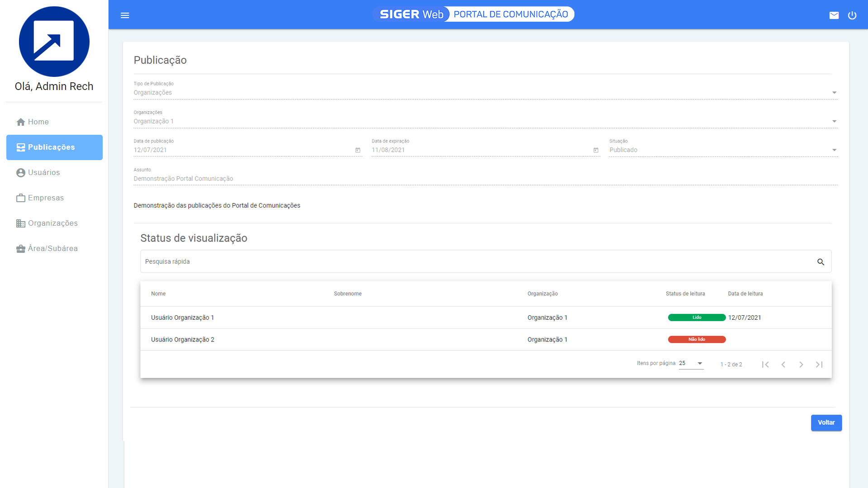
Task: Click the Assunto text field
Action: pyautogui.click(x=485, y=179)
